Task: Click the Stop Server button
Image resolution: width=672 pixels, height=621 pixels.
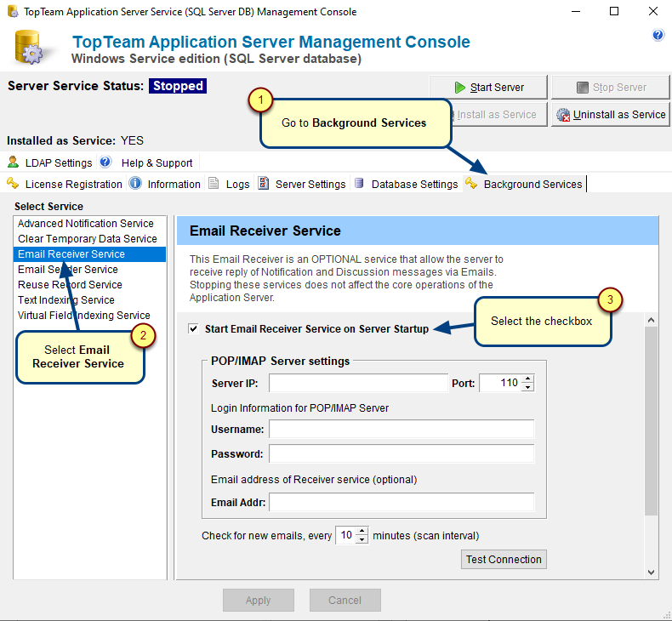Action: point(611,88)
